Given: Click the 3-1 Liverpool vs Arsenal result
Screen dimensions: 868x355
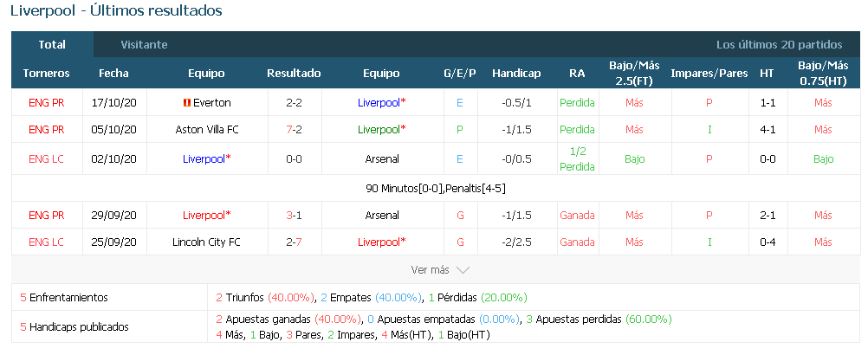Looking at the screenshot, I should click(x=294, y=215).
